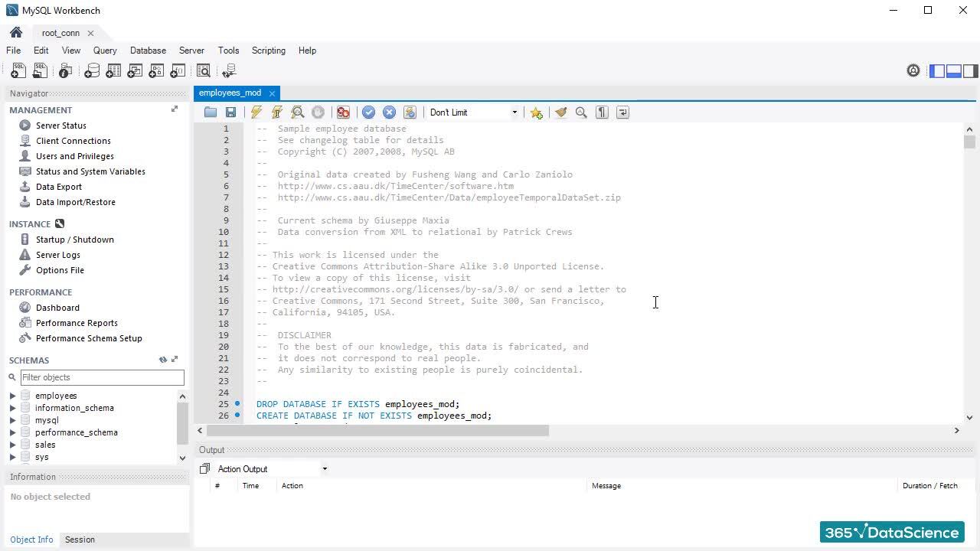Switch to the Session tab
Viewport: 980px width, 551px height.
coord(80,540)
